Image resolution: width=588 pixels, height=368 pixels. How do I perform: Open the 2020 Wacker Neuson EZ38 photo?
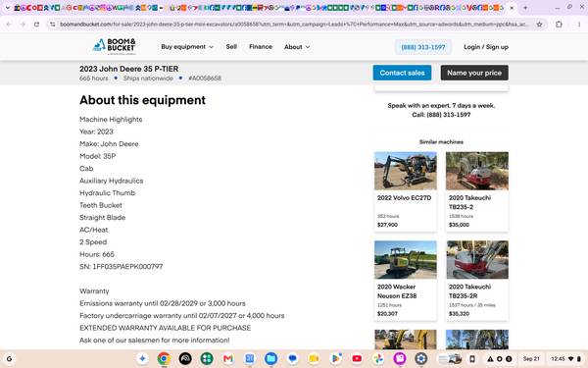406,259
